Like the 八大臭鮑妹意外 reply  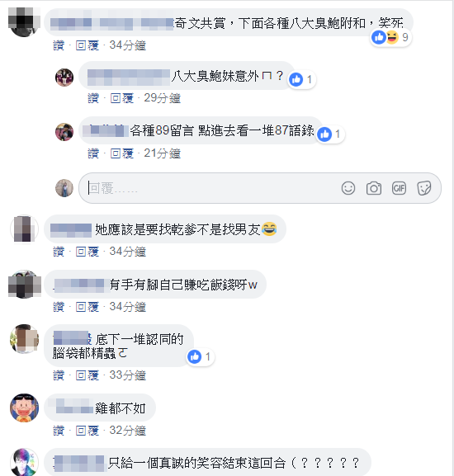(93, 98)
